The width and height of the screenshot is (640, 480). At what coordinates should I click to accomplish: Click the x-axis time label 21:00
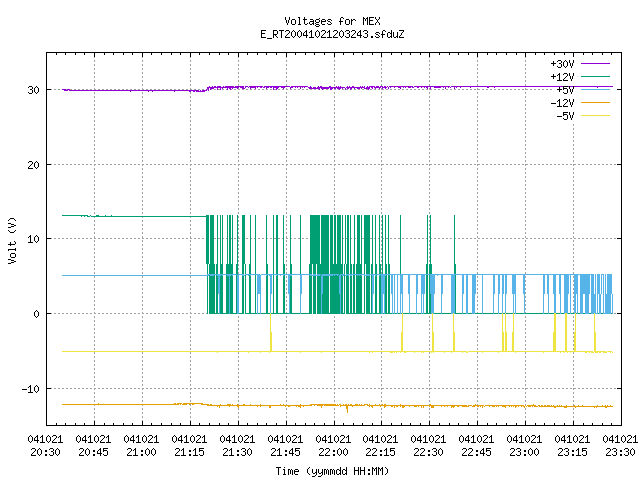pos(141,452)
